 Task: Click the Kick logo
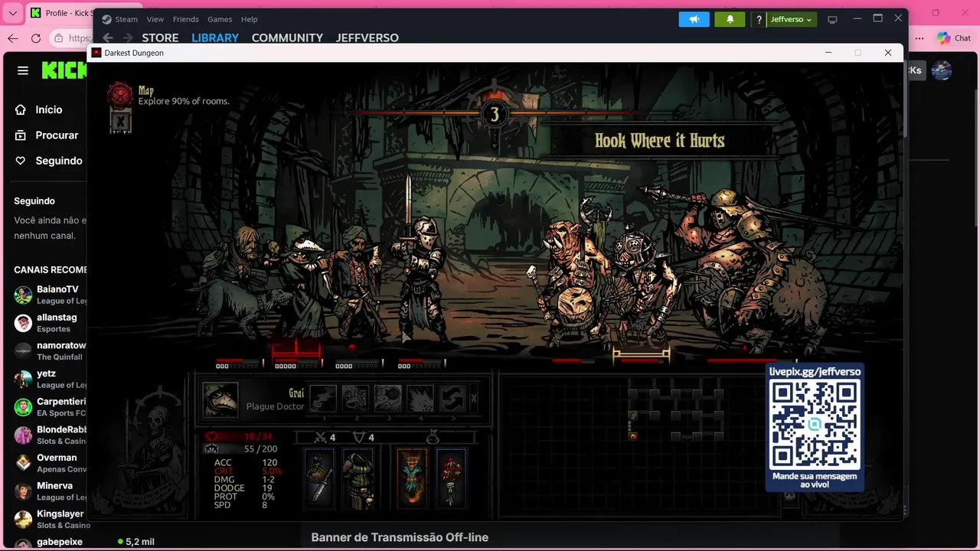[x=64, y=70]
